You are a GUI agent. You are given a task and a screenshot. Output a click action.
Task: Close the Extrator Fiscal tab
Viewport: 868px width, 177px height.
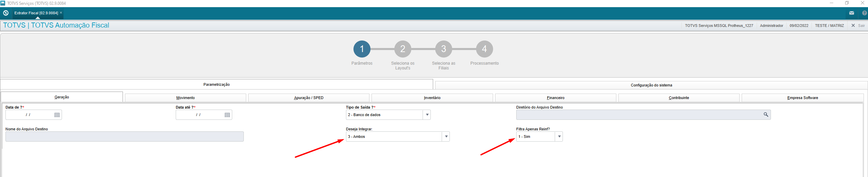[x=61, y=13]
